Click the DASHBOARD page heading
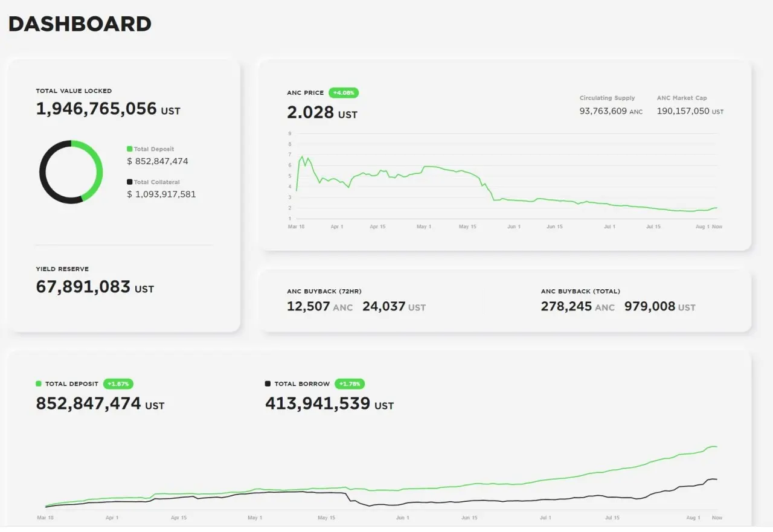773x532 pixels. click(x=80, y=24)
